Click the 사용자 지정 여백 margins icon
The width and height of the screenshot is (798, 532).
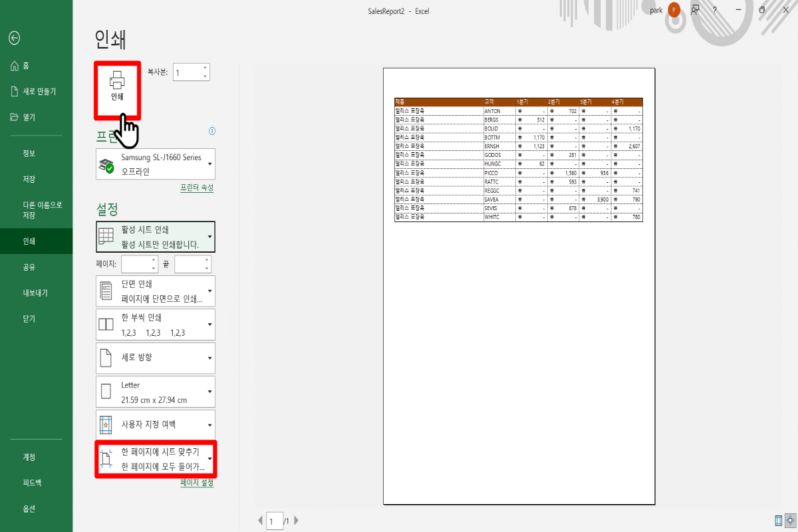click(106, 424)
